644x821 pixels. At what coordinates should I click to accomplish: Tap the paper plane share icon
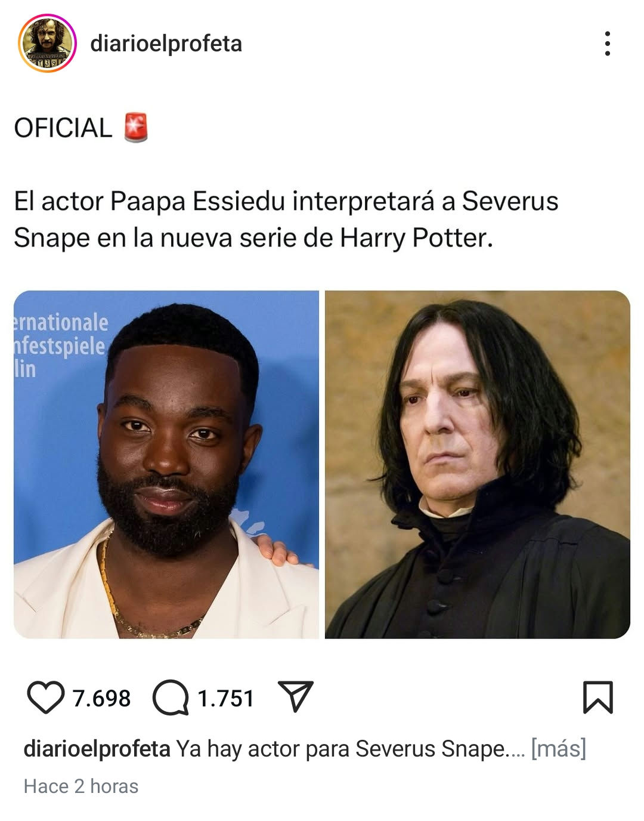pos(296,696)
